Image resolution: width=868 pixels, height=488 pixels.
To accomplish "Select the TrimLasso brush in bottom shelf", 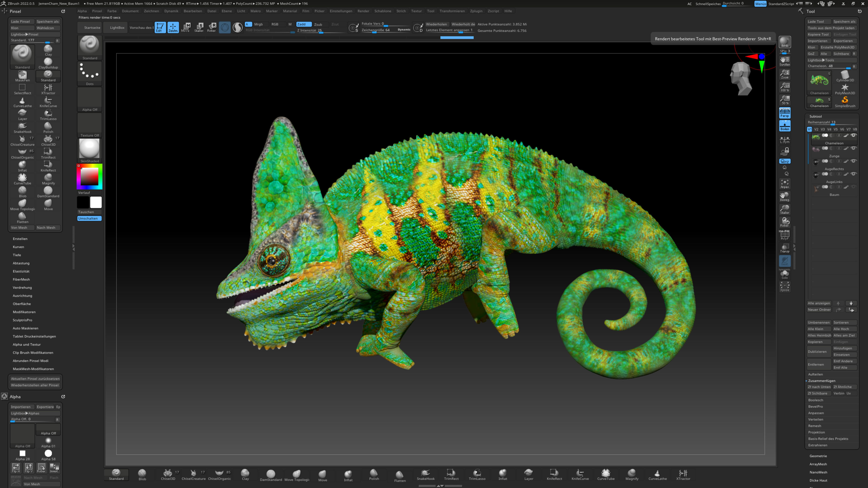I will coord(477,474).
